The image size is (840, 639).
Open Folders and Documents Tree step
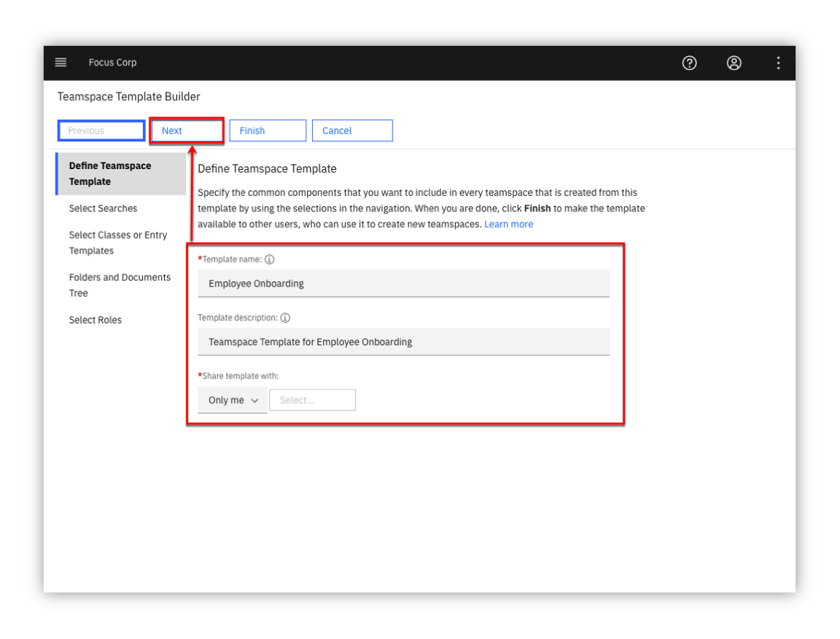tap(120, 285)
